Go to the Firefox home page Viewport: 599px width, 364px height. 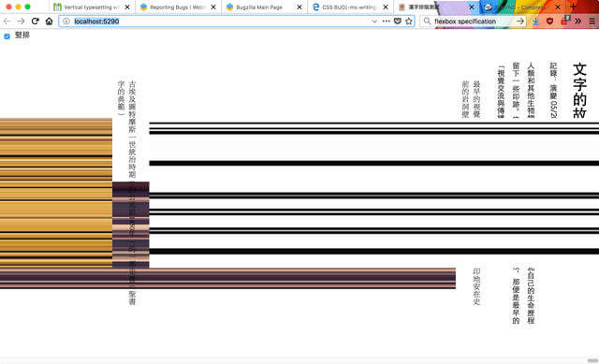(x=49, y=21)
